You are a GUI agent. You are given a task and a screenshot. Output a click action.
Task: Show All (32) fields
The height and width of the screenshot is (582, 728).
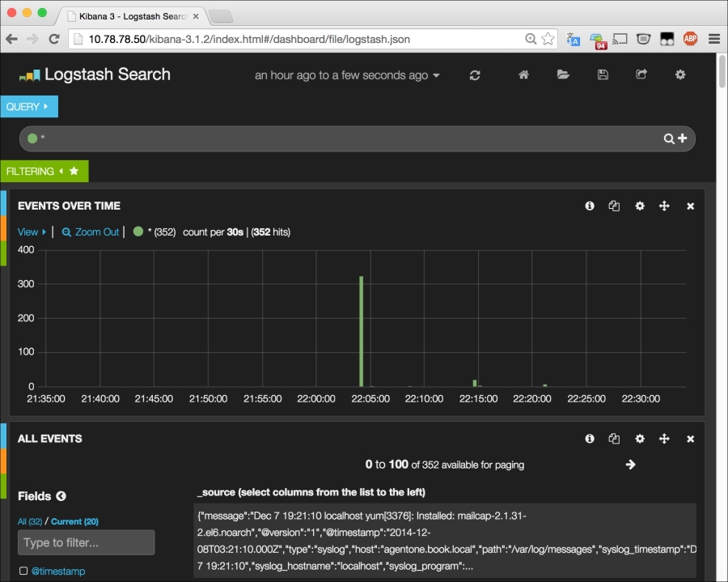[x=29, y=522]
